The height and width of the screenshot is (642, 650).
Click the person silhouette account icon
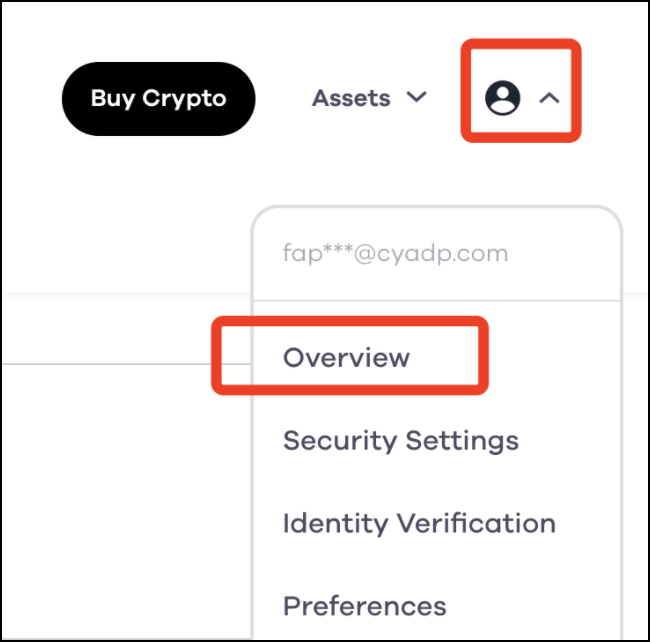pos(502,98)
